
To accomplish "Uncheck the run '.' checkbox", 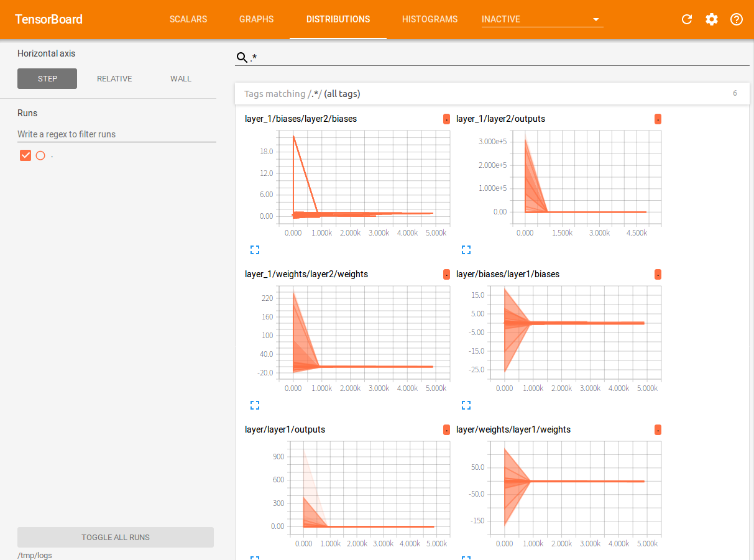I will 25,155.
